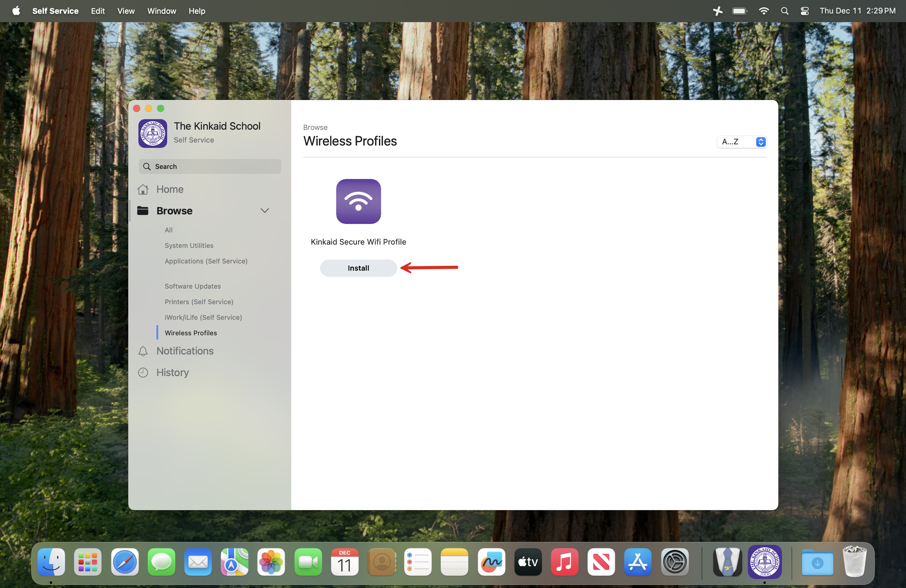Install the Kinkaid Secure Wifi Profile
This screenshot has width=906, height=588.
(x=358, y=268)
